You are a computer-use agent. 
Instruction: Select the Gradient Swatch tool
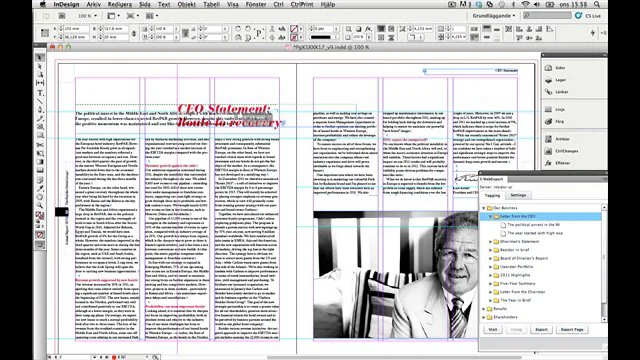(x=40, y=162)
